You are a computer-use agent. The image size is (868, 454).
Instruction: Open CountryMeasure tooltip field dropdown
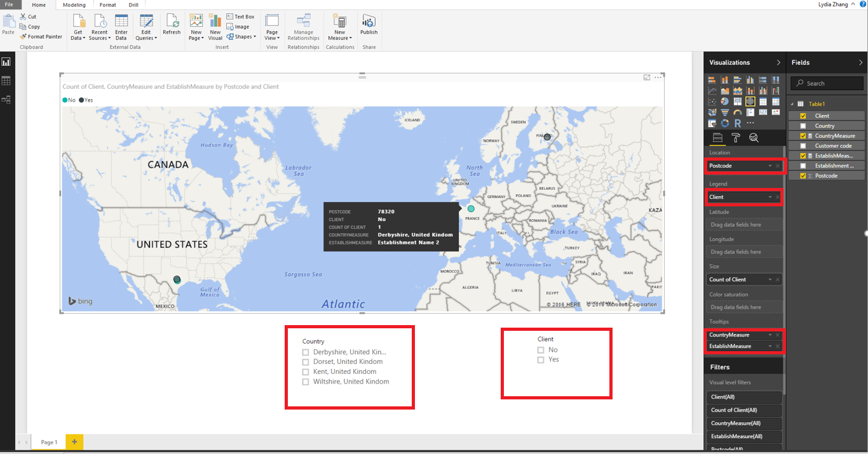click(770, 335)
